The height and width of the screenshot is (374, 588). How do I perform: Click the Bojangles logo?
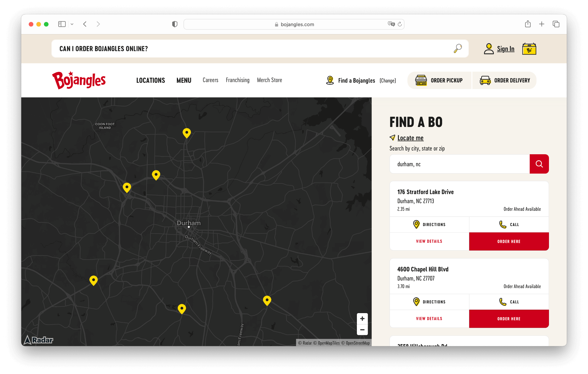tap(79, 80)
